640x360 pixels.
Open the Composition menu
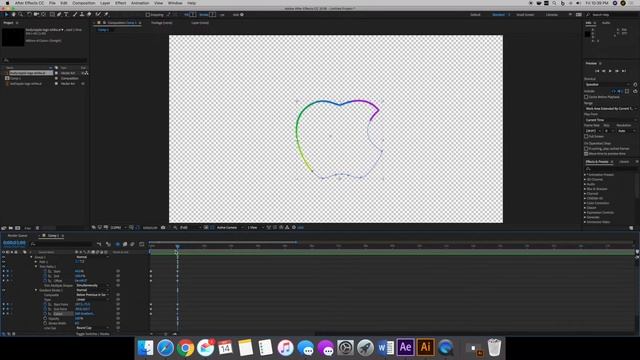84,3
